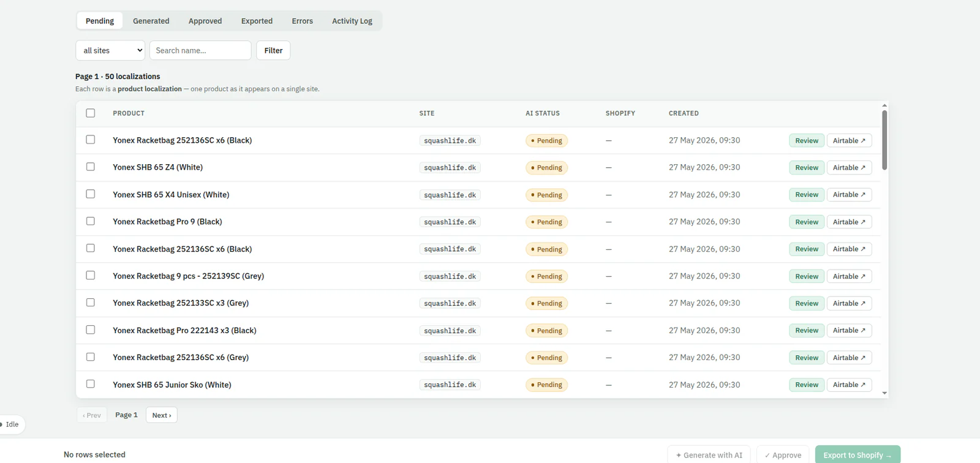
Task: Review Yonex Racketbag Pro 222143 x3
Action: (x=807, y=330)
